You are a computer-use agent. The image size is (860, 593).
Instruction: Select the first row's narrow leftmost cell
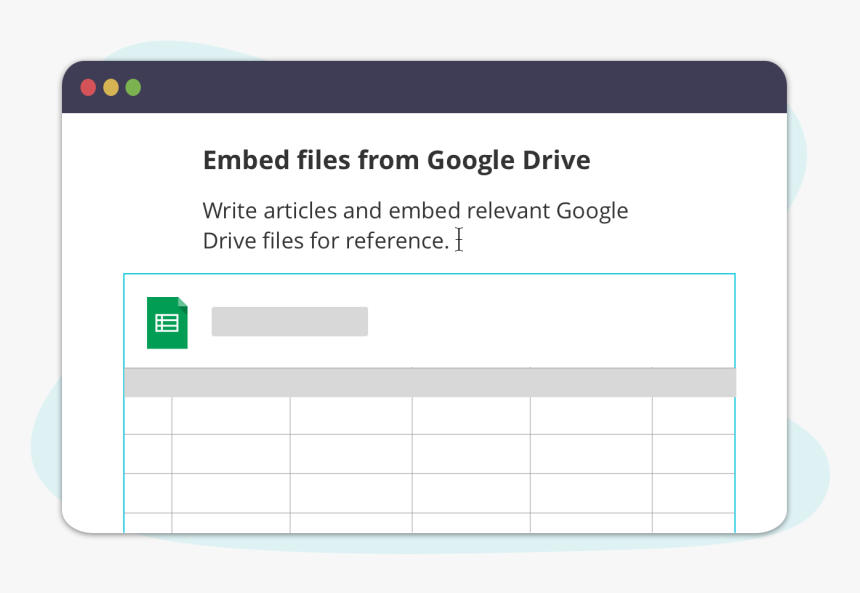148,415
